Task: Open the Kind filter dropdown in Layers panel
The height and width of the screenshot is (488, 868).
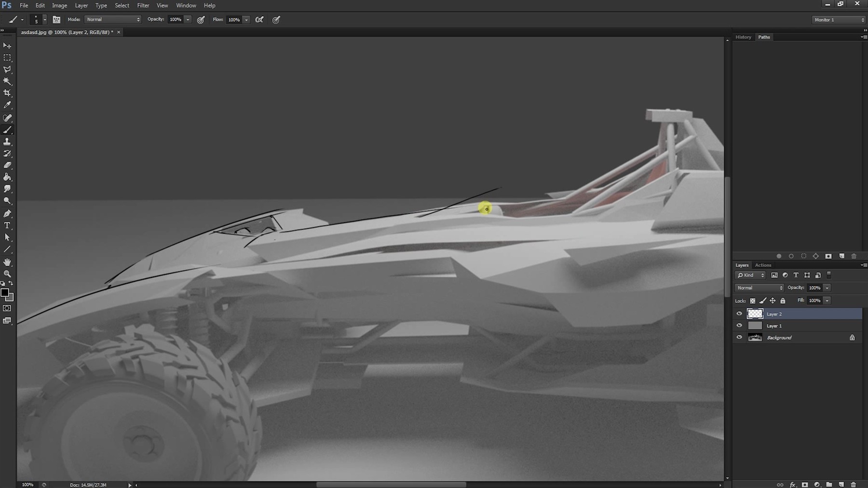Action: [750, 275]
